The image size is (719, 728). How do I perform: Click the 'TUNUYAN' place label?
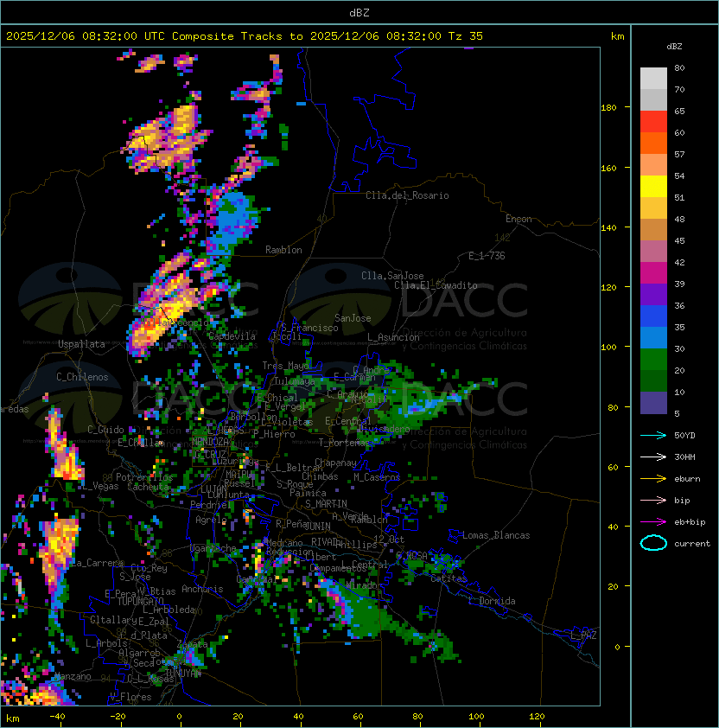click(x=183, y=674)
